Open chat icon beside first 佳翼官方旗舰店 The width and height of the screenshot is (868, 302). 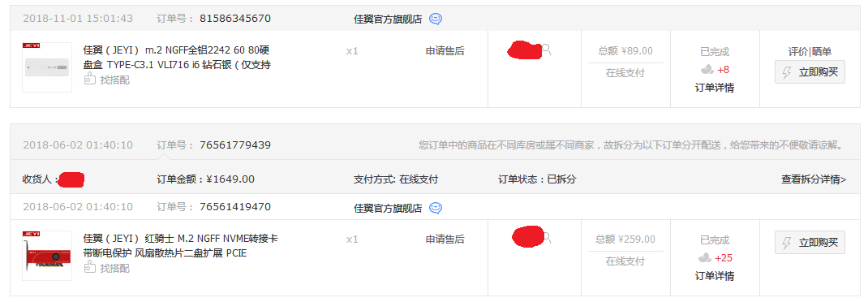pos(436,19)
